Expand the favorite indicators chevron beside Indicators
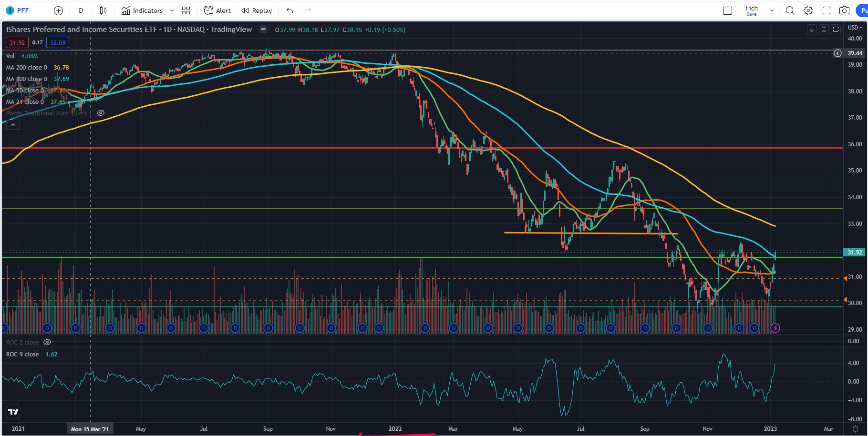 click(x=172, y=10)
